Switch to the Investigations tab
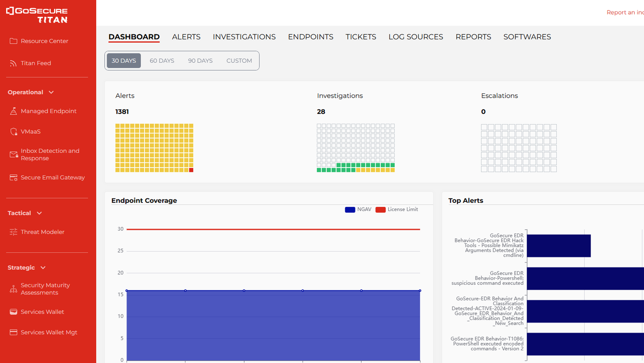 point(244,37)
